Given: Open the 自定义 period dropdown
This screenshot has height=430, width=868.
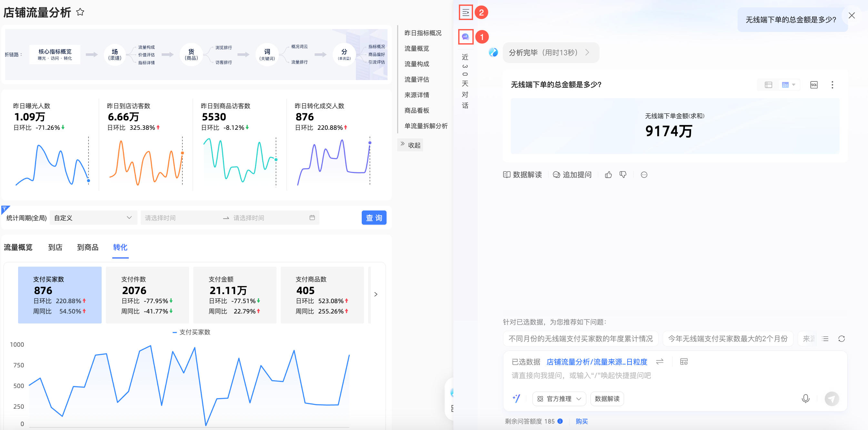Looking at the screenshot, I should tap(93, 218).
